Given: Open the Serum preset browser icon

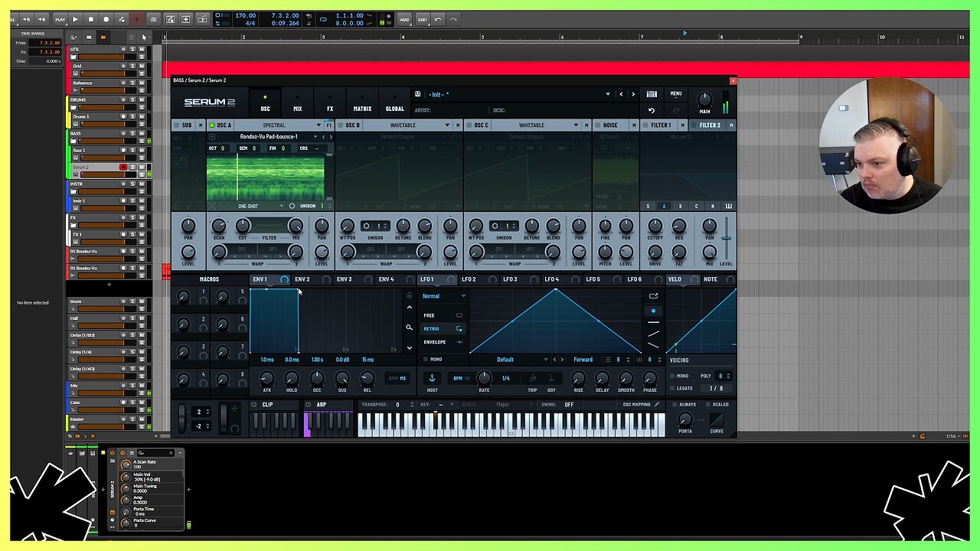Looking at the screenshot, I should [x=652, y=94].
